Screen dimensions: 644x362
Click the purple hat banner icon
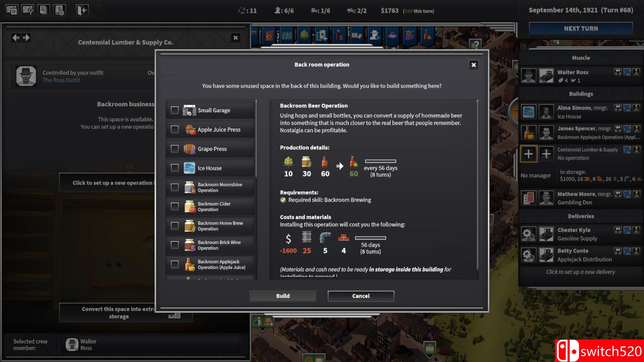tap(392, 36)
